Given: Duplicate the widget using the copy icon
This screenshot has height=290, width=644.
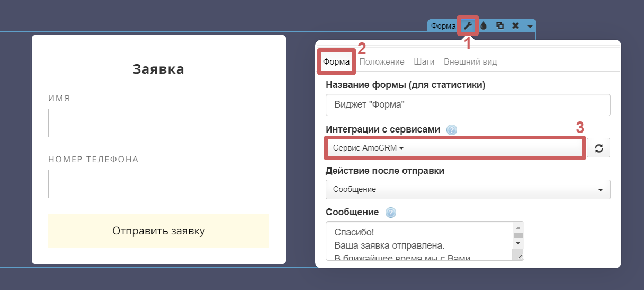Looking at the screenshot, I should click(x=499, y=25).
